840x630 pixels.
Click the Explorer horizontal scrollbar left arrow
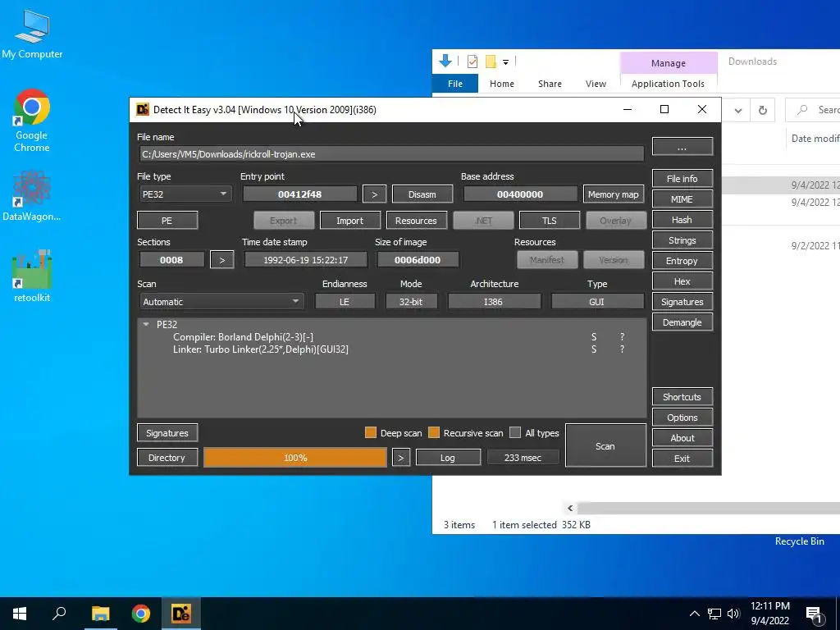570,508
